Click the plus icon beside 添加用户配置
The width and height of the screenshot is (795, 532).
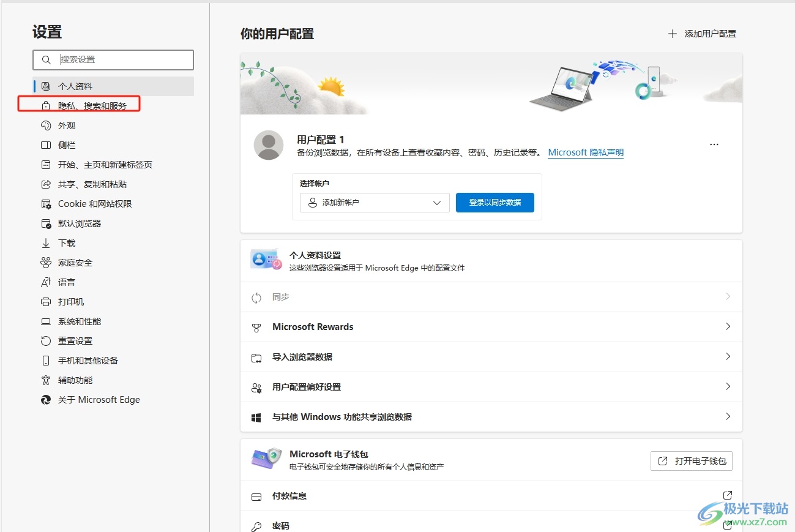point(673,34)
